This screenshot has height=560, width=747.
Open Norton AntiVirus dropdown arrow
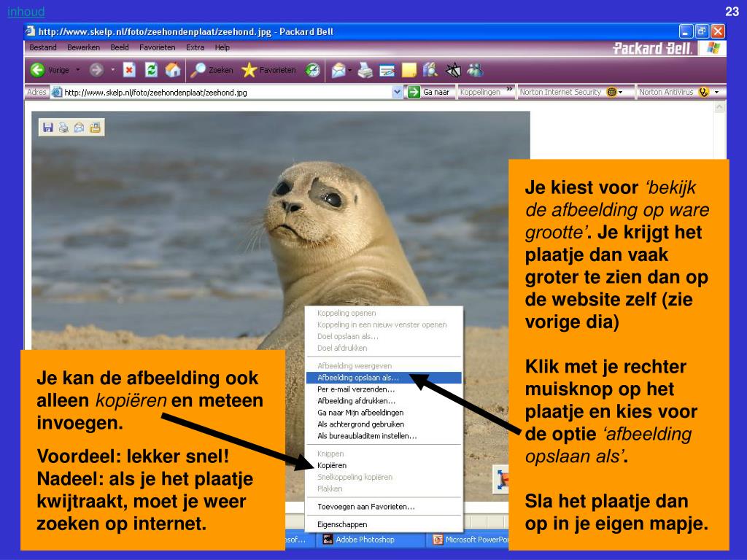(716, 92)
